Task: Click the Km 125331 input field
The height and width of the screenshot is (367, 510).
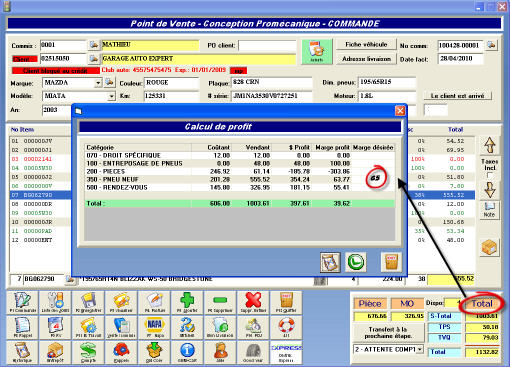Action: pyautogui.click(x=171, y=96)
